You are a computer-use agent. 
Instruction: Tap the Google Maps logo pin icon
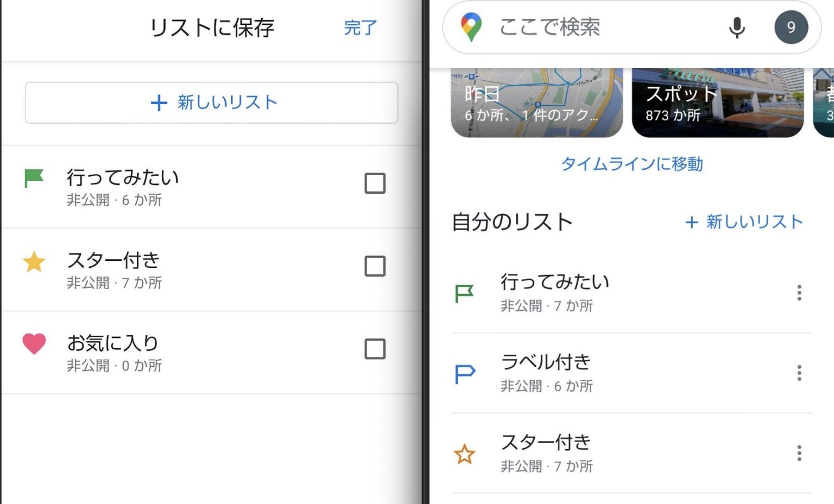coord(471,27)
